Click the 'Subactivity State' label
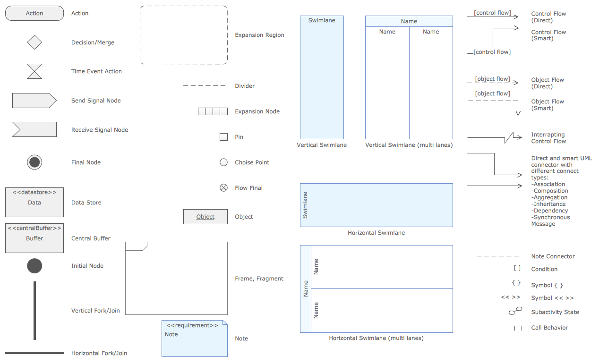599x364 pixels. click(x=555, y=312)
